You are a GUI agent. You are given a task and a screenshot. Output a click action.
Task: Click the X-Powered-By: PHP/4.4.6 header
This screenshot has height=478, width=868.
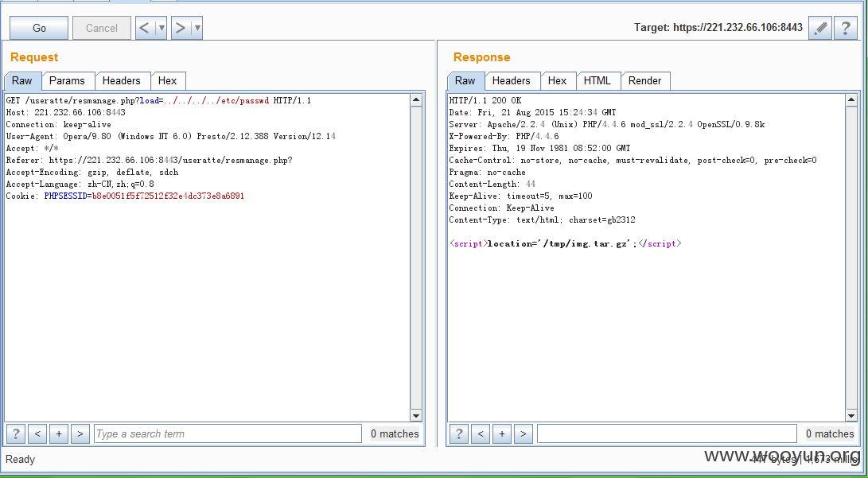coord(504,136)
